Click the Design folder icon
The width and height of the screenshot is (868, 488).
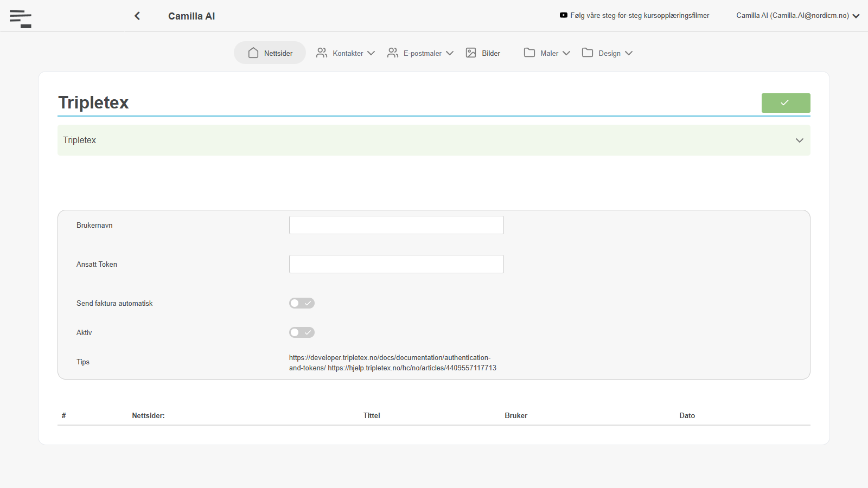point(588,53)
